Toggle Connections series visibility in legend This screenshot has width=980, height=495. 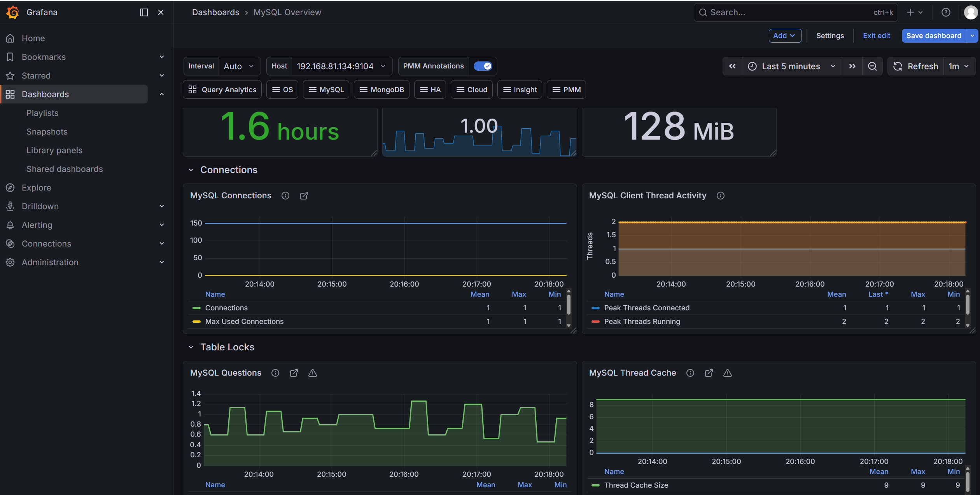pos(226,308)
